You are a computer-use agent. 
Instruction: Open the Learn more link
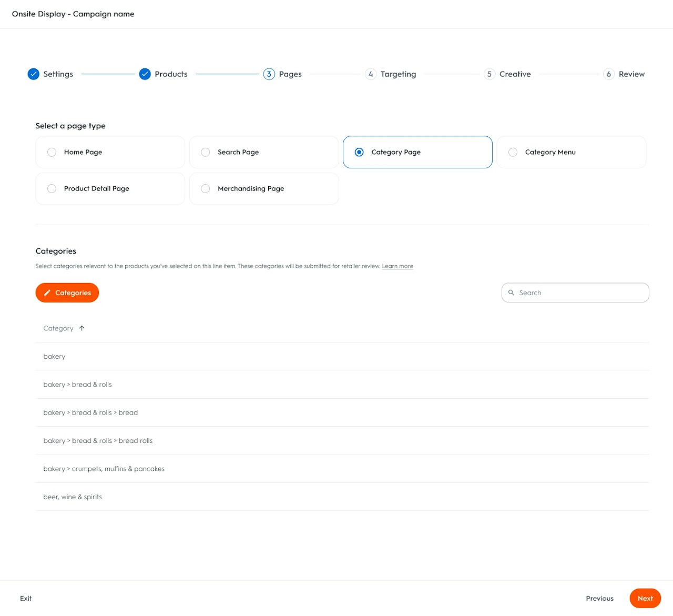point(397,266)
